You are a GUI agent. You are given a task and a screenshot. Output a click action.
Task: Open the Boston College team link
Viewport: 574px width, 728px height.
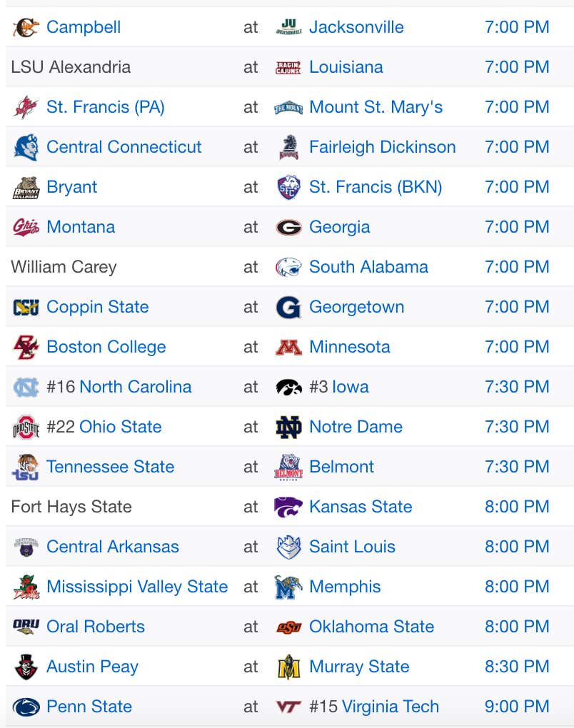tap(106, 348)
